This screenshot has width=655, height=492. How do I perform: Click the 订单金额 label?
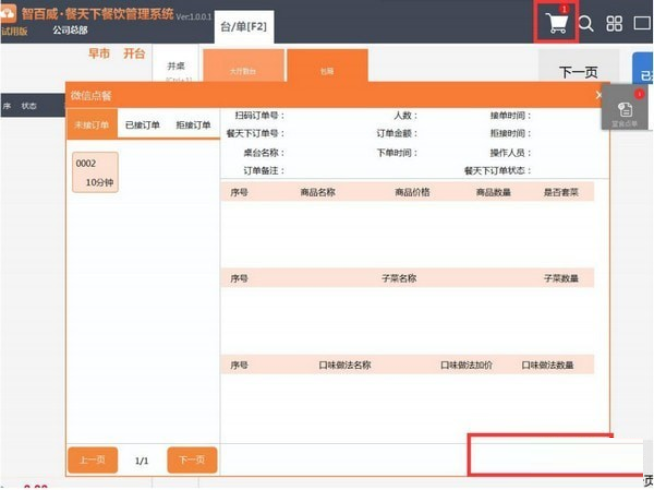click(397, 134)
